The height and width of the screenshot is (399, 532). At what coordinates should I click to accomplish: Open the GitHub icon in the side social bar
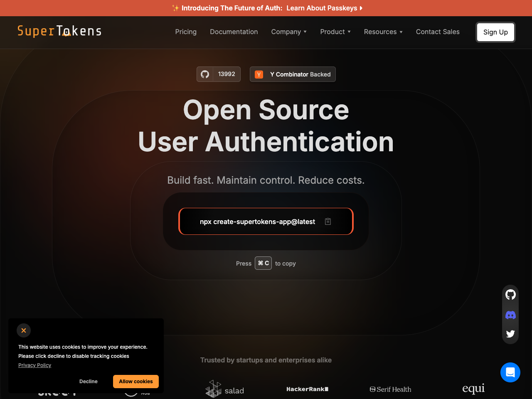pyautogui.click(x=510, y=295)
